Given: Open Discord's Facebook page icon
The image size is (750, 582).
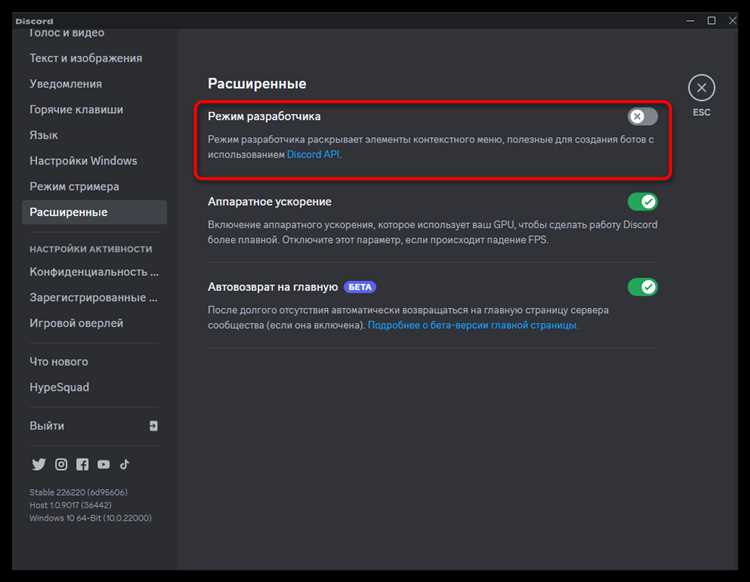Looking at the screenshot, I should [x=82, y=464].
